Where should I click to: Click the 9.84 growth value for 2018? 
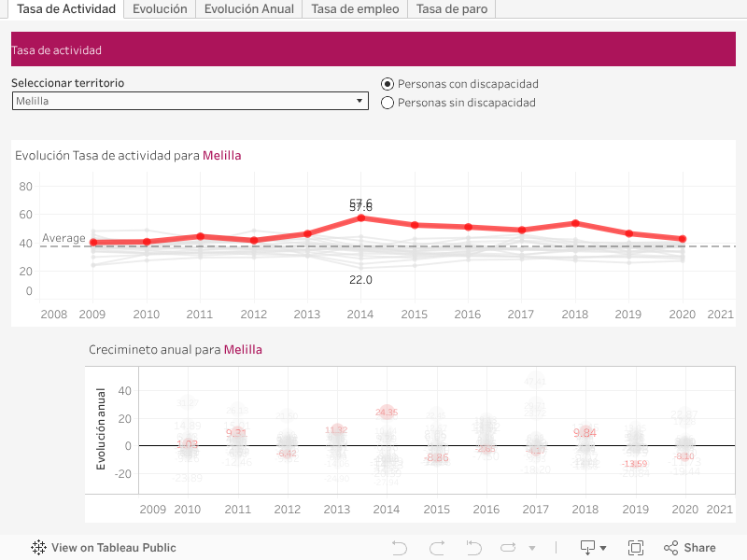coord(585,432)
